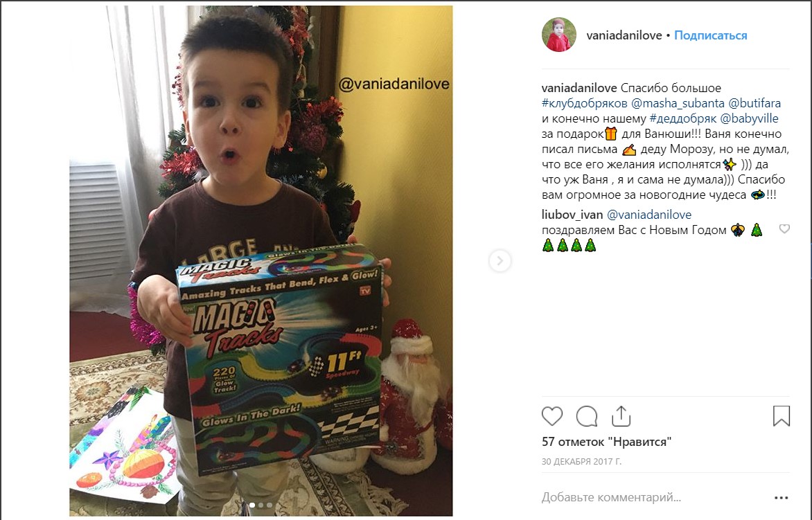Image resolution: width=812 pixels, height=520 pixels.
Task: Open the comment bubble icon
Action: pos(587,416)
